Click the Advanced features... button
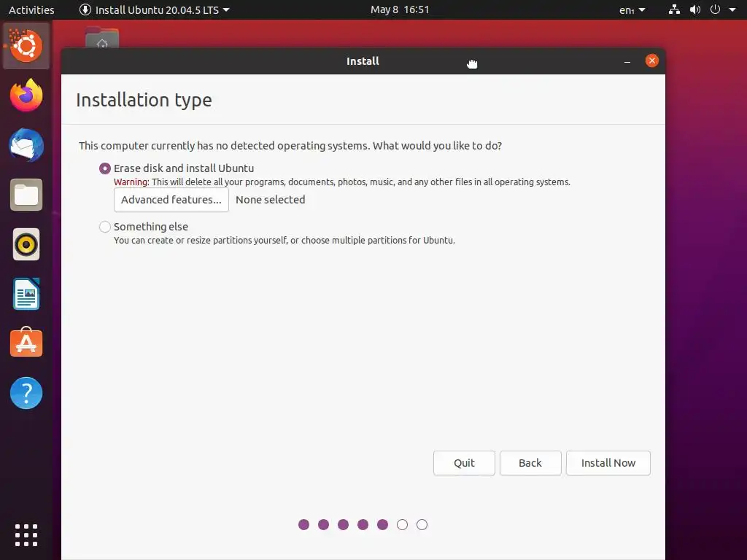 pos(171,200)
